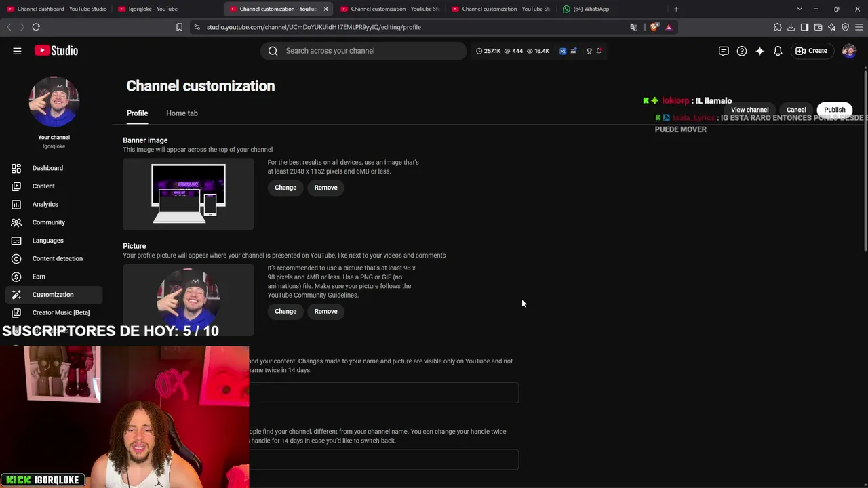The height and width of the screenshot is (488, 868).
Task: Cancel the channel customization changes
Action: 796,110
